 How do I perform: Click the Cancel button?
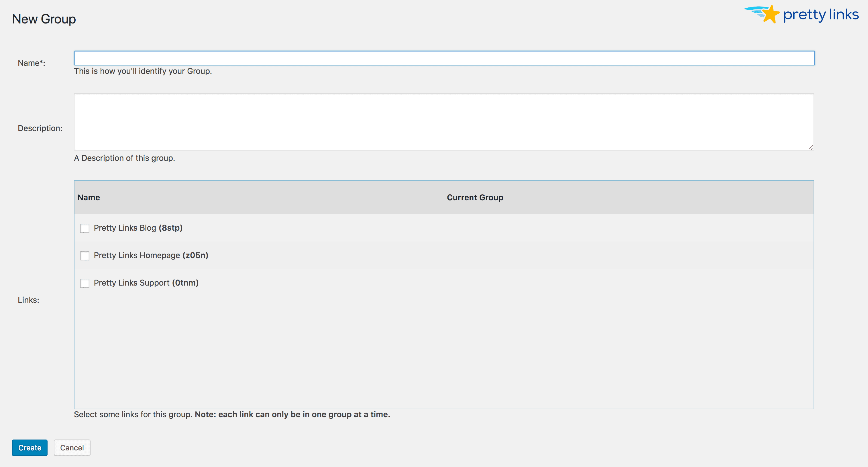72,448
